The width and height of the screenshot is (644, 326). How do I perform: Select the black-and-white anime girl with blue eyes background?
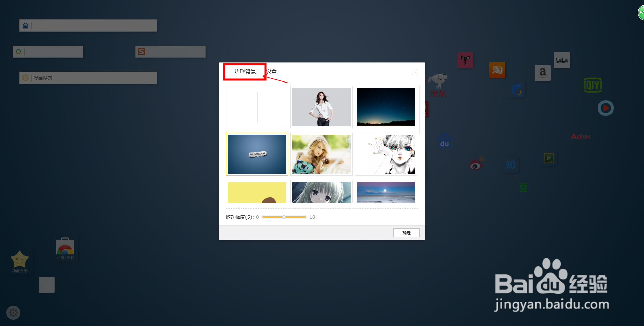(386, 154)
